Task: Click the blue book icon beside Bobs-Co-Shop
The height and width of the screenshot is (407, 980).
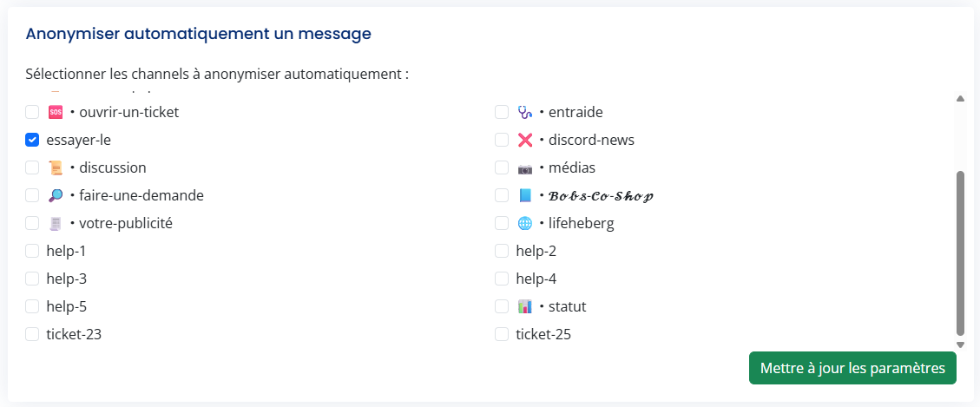Action: [x=524, y=195]
